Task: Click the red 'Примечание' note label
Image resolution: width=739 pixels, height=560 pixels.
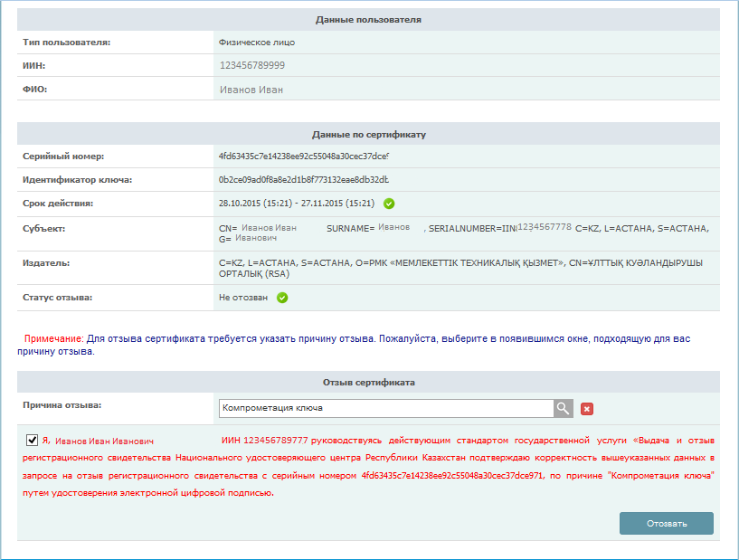Action: point(53,338)
